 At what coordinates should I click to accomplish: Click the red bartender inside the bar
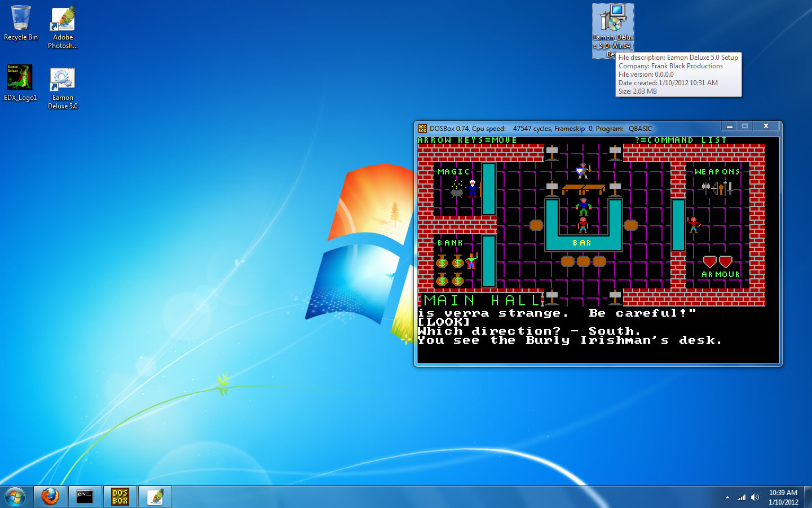(583, 225)
